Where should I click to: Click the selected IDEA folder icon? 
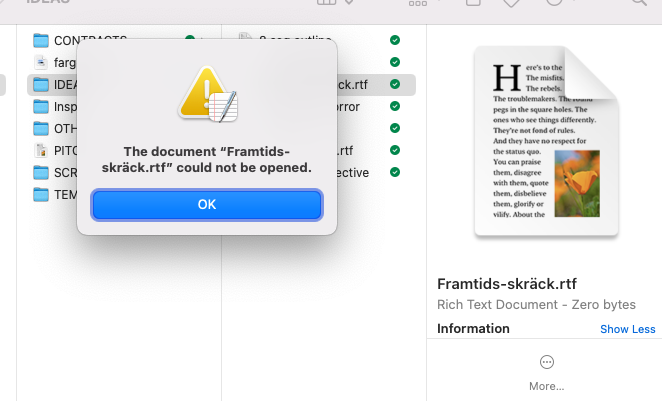pyautogui.click(x=41, y=84)
